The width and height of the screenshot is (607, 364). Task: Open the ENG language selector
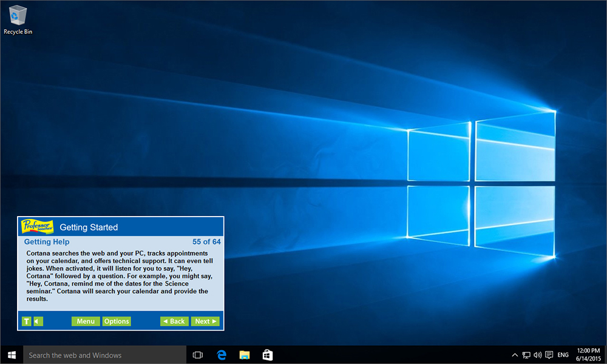[563, 354]
